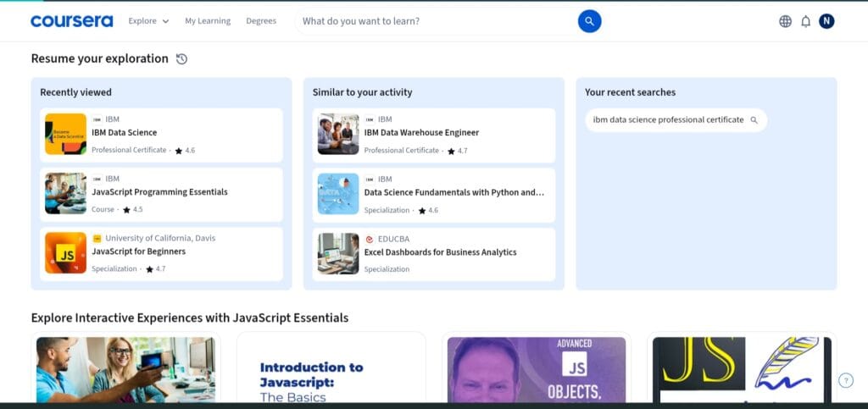Click the 'Similar to your activity' heading
Screen dimensions: 868x409
pyautogui.click(x=362, y=92)
